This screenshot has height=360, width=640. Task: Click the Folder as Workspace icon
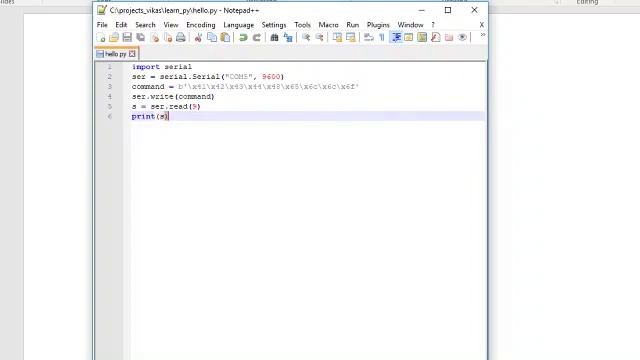(449, 38)
